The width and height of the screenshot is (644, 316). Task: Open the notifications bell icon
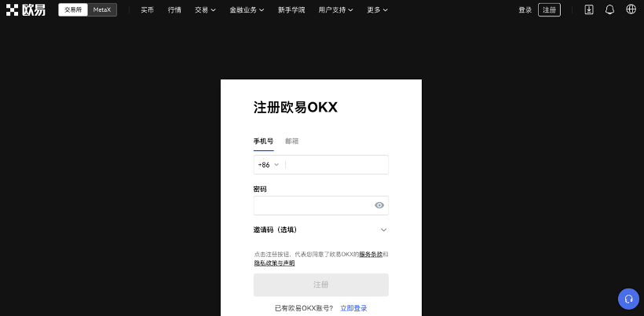[x=609, y=10]
